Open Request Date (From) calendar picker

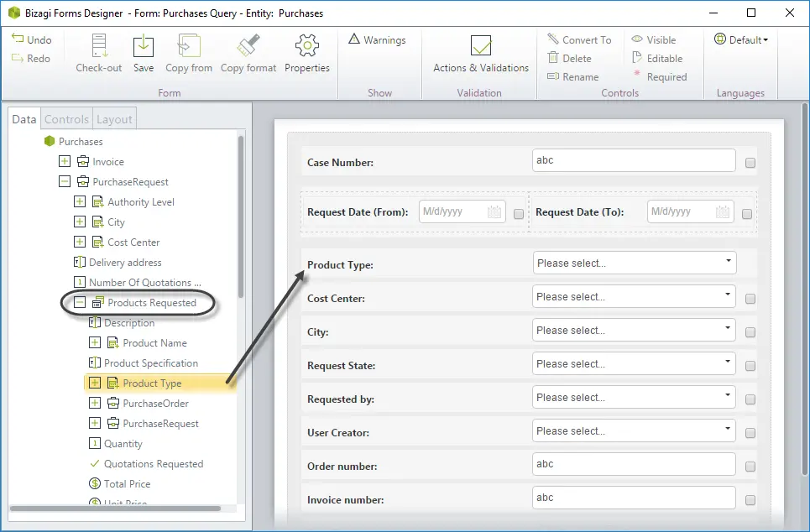pyautogui.click(x=494, y=211)
